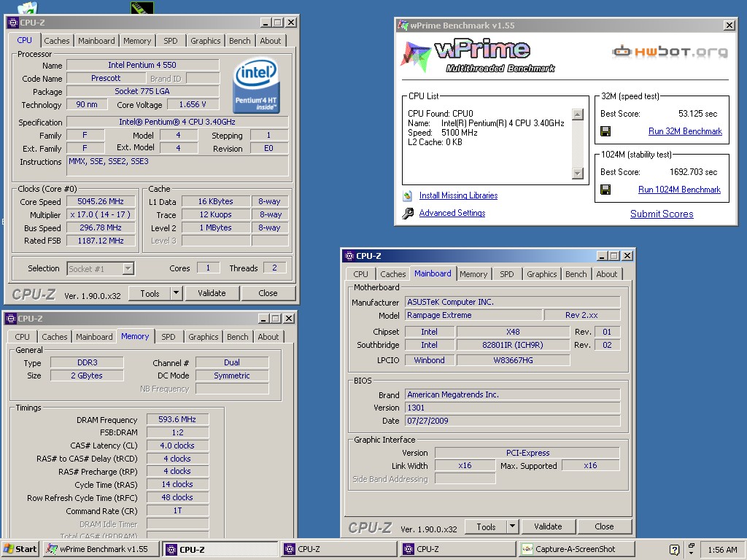Open About tab in top CPU-Z window
Screen dimensions: 747x560
pyautogui.click(x=271, y=41)
